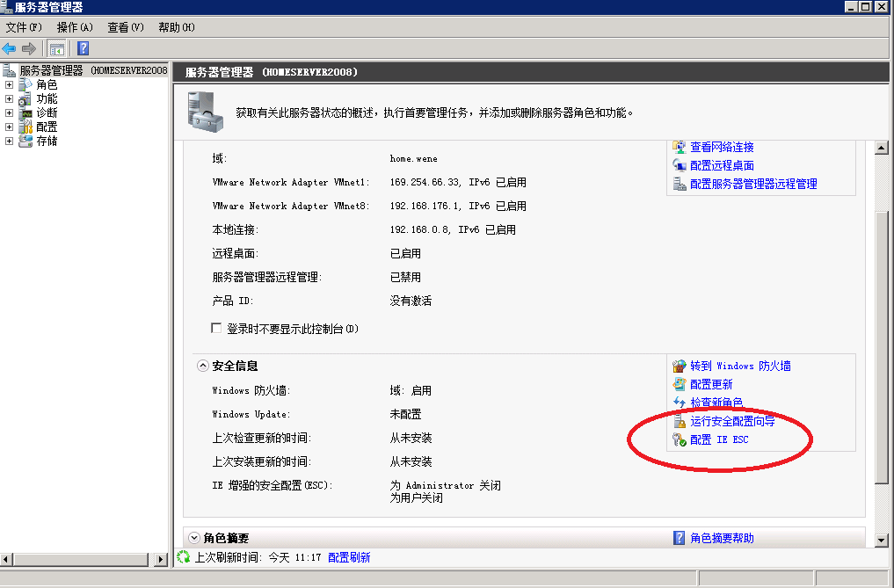Select the 功能 node icon in the tree
Image resolution: width=894 pixels, height=588 pixels.
click(x=25, y=98)
